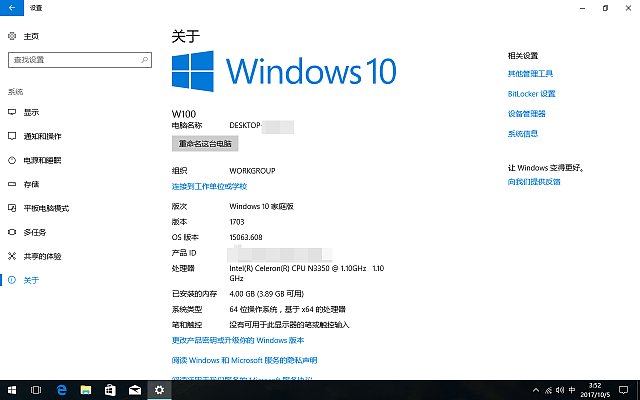Open Microsoft Store from taskbar
This screenshot has height=400, width=640.
(110, 390)
